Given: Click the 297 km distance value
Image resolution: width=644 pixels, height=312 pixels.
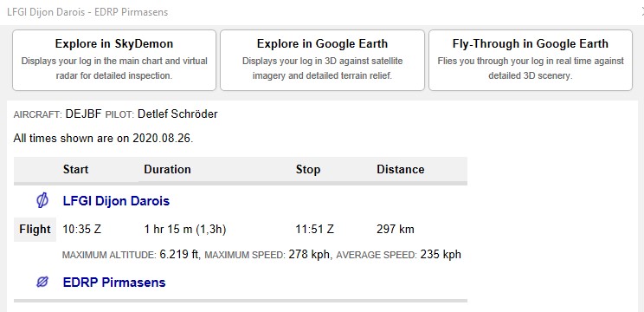Looking at the screenshot, I should [395, 230].
